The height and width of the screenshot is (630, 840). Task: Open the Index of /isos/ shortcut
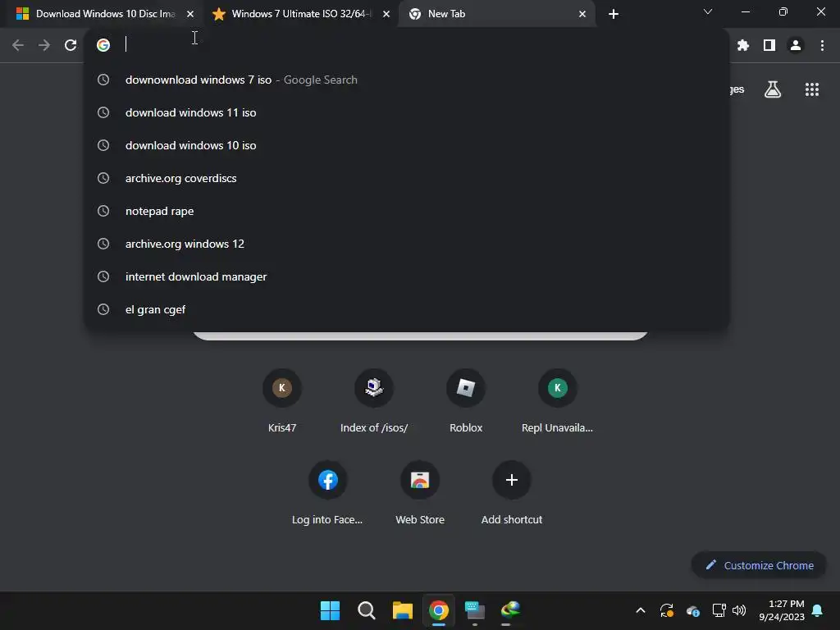374,400
